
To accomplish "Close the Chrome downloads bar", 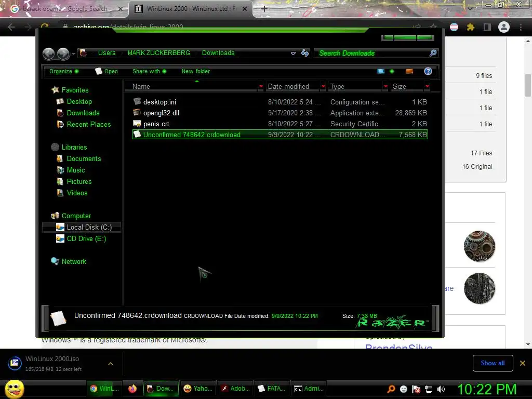I will point(523,363).
